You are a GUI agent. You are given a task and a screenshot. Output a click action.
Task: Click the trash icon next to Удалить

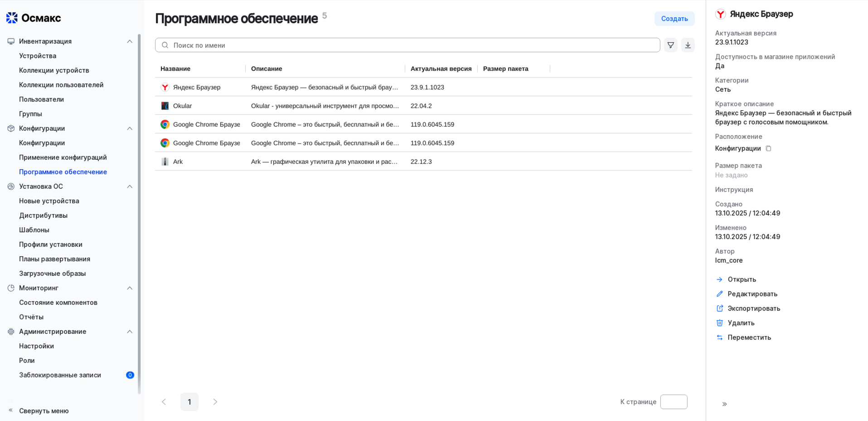tap(720, 323)
